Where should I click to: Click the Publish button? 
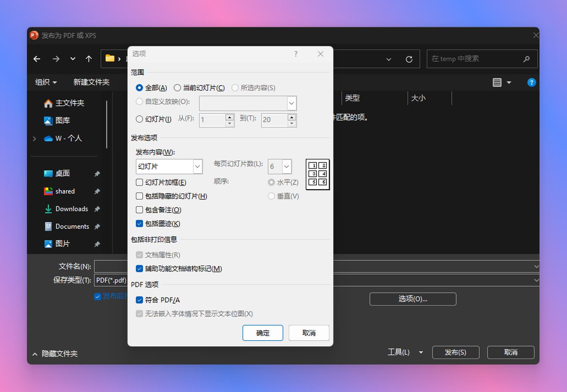click(455, 352)
